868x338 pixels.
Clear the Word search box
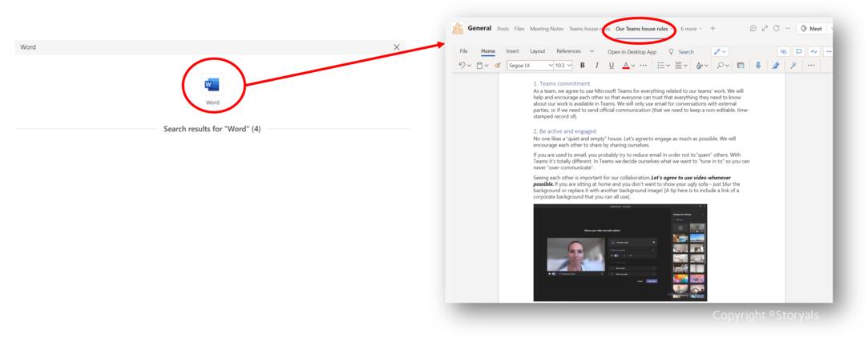coord(397,47)
